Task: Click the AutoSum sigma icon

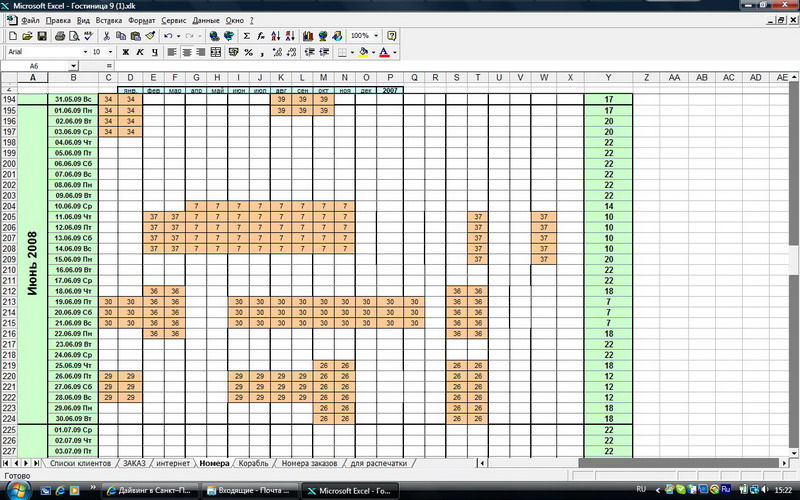Action: [x=247, y=36]
